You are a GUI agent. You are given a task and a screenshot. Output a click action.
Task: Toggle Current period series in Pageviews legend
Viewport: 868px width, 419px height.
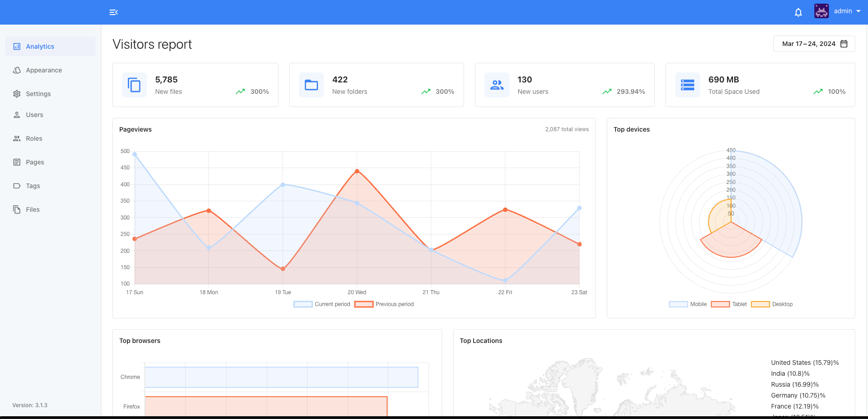[x=322, y=304]
